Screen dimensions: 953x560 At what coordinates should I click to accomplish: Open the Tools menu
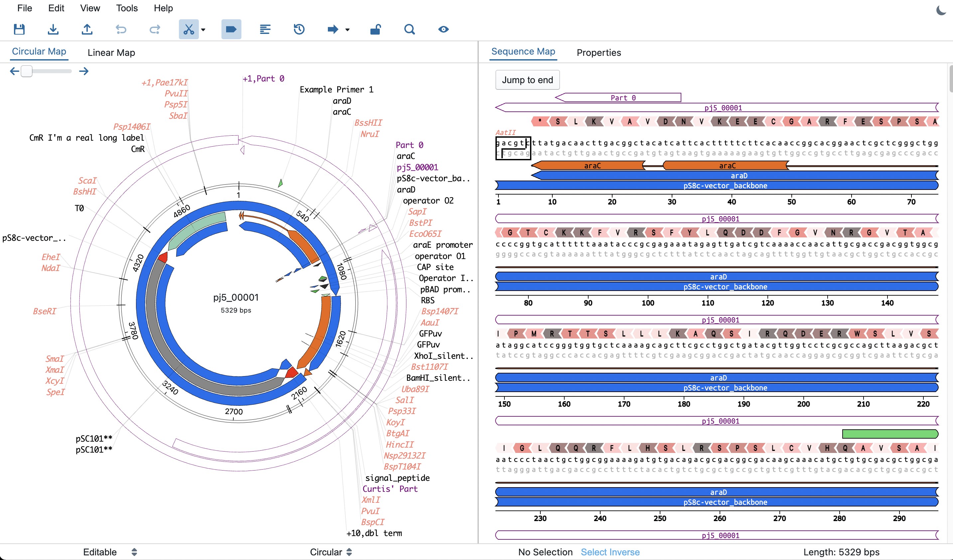point(127,8)
